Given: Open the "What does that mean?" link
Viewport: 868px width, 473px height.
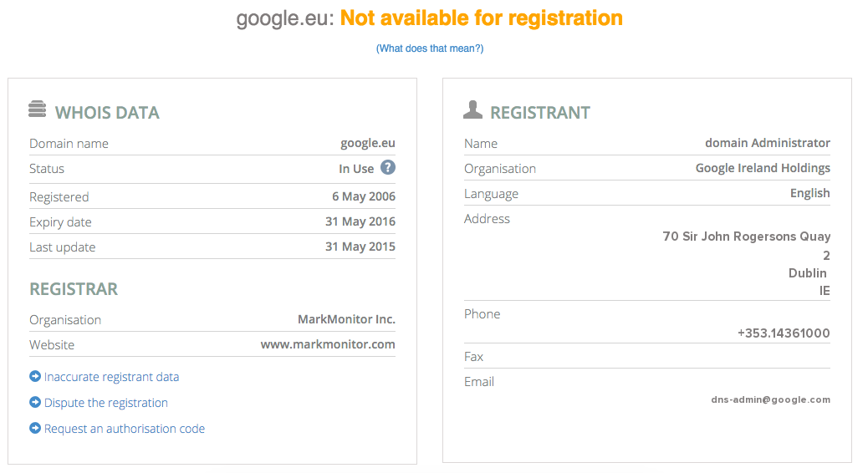Looking at the screenshot, I should (x=430, y=48).
